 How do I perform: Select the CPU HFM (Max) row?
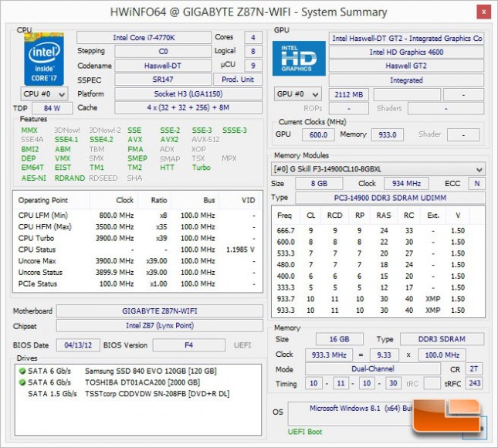[137, 227]
